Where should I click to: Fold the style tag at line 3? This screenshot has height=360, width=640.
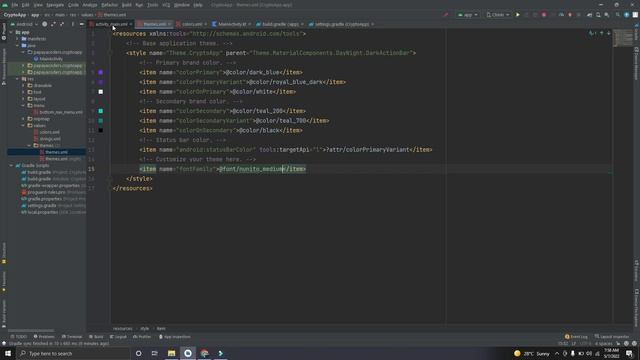(x=110, y=53)
